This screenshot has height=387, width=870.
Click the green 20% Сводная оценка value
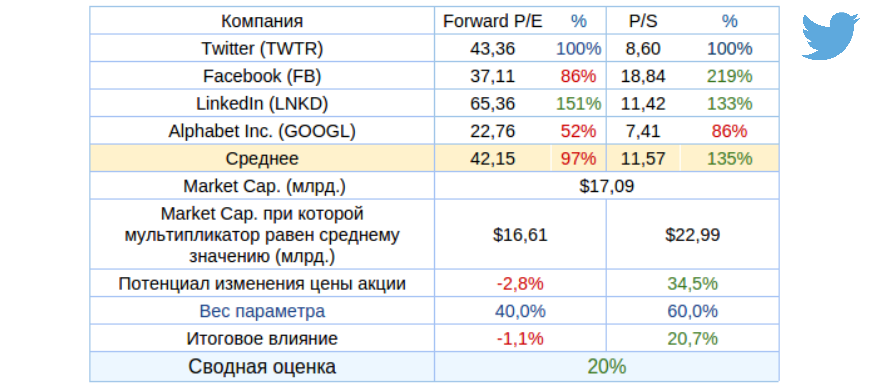[x=607, y=366]
